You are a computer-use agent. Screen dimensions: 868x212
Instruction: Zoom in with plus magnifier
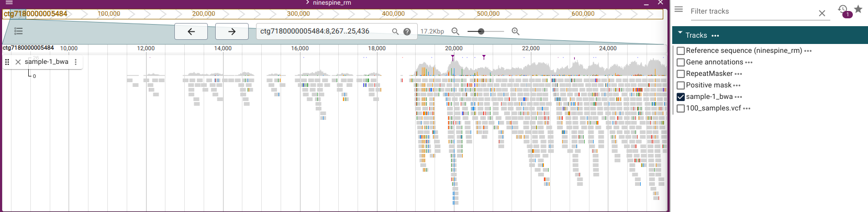click(x=516, y=31)
